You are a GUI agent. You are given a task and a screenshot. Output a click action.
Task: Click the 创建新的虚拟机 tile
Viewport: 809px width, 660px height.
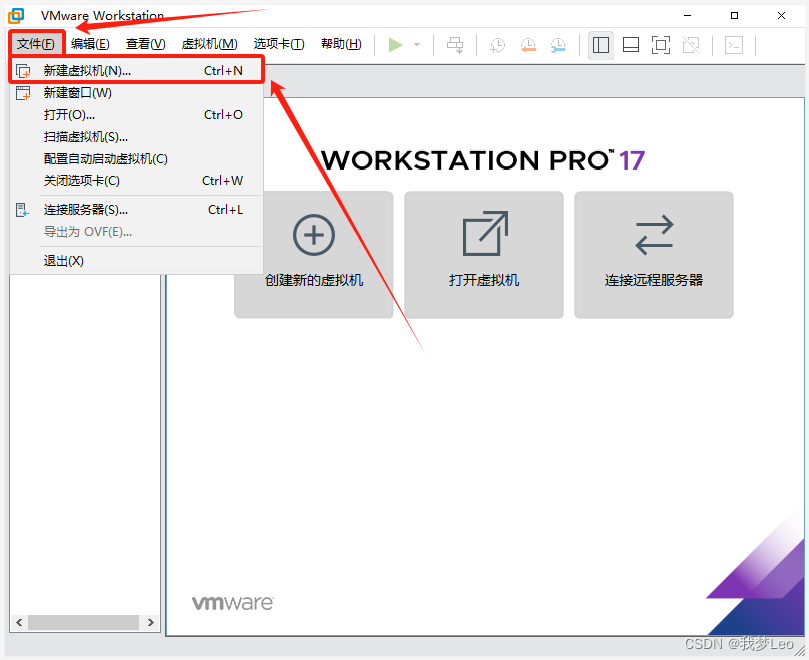314,255
